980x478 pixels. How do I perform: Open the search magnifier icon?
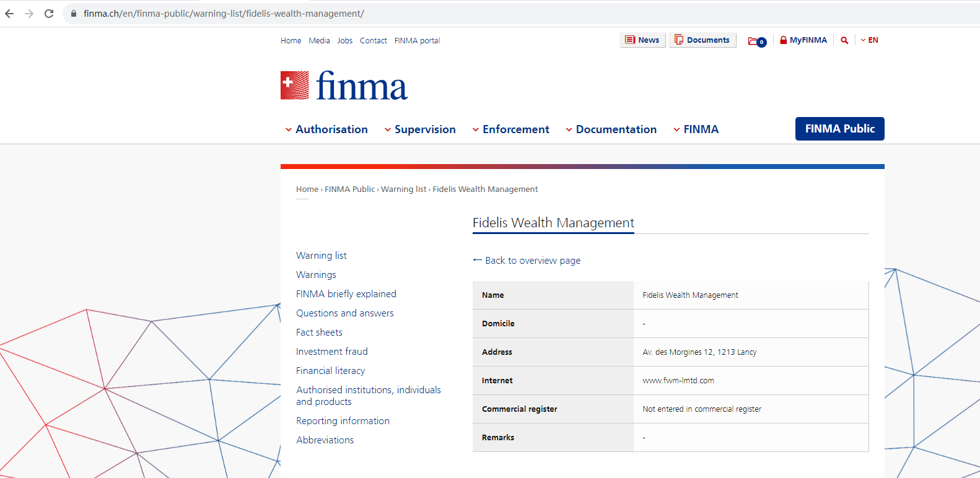pyautogui.click(x=844, y=40)
